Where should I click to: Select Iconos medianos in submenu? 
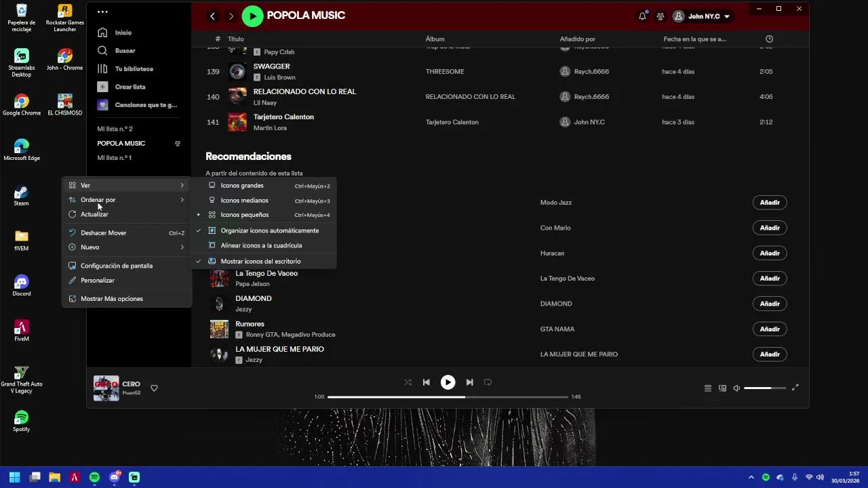[x=264, y=201]
